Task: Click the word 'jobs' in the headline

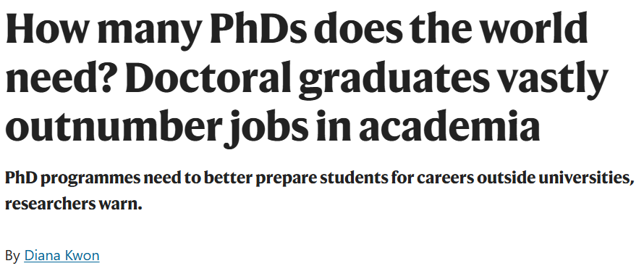Action: pyautogui.click(x=266, y=128)
